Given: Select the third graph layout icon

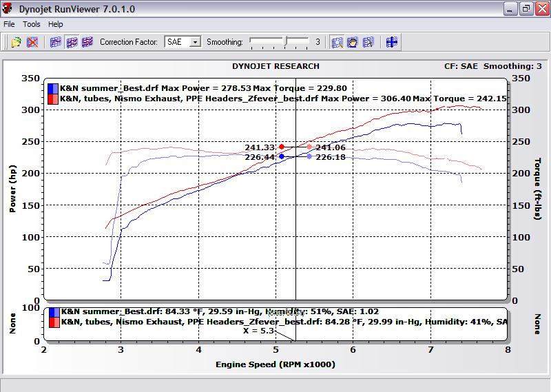Looking at the screenshot, I should click(87, 42).
